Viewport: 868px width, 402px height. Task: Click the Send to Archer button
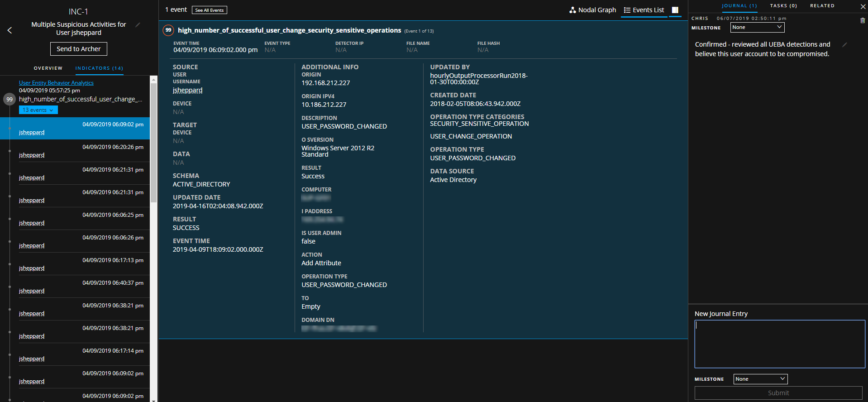point(79,49)
